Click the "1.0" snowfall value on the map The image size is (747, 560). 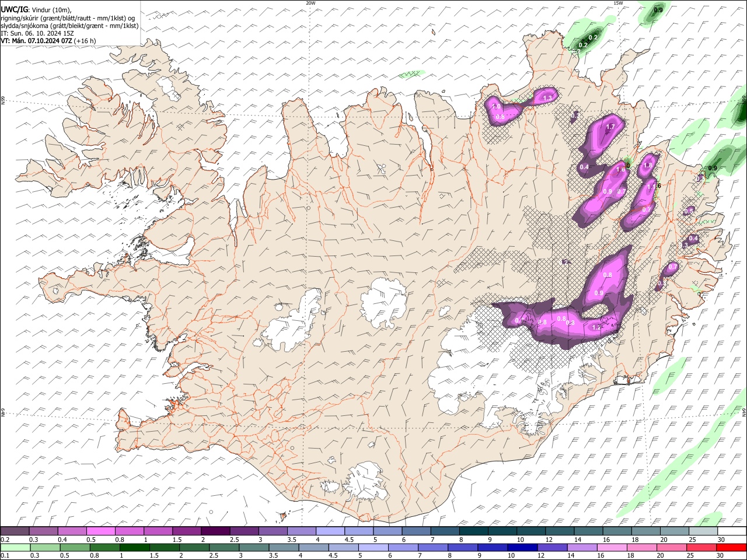click(x=496, y=107)
